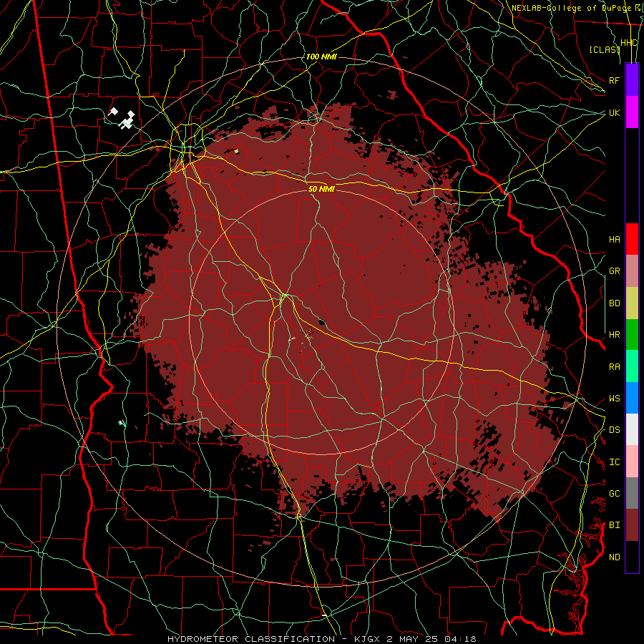Click the GR legend label
The height and width of the screenshot is (644, 644).
(x=614, y=271)
